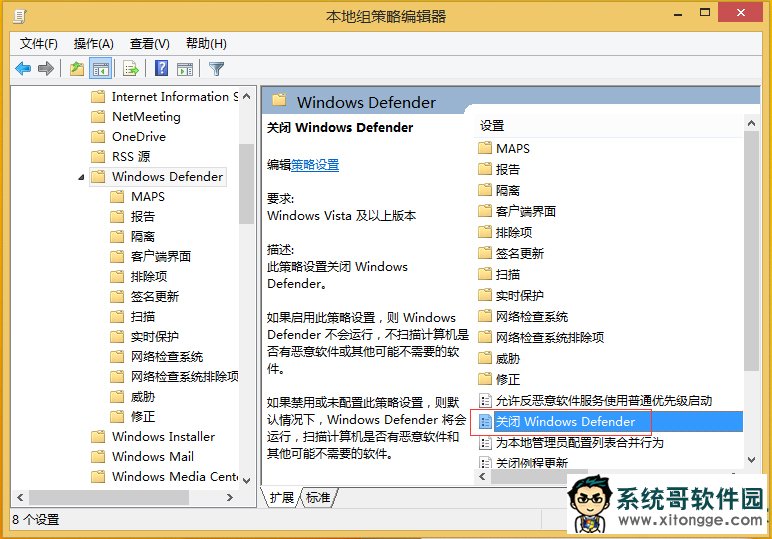Screen dimensions: 772x539
Task: Click the Up one level folder icon
Action: [x=77, y=68]
